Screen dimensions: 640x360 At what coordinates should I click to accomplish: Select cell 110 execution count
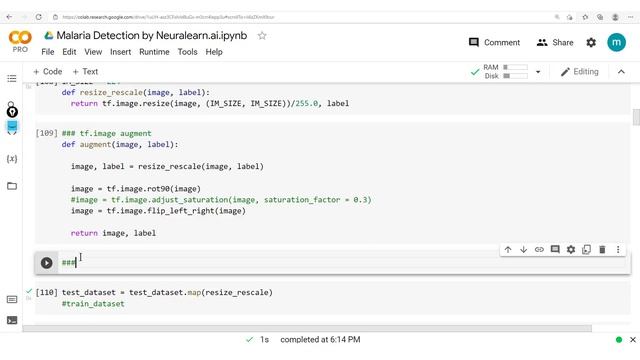pos(47,293)
